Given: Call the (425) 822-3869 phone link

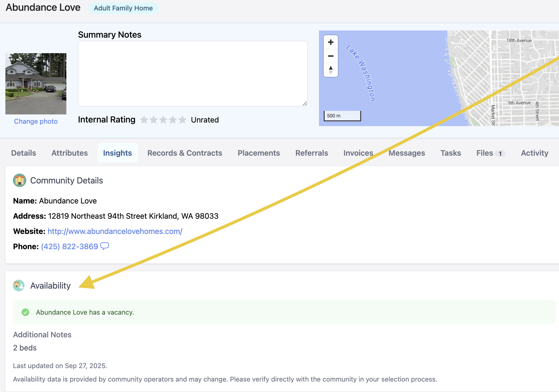Looking at the screenshot, I should [x=70, y=246].
